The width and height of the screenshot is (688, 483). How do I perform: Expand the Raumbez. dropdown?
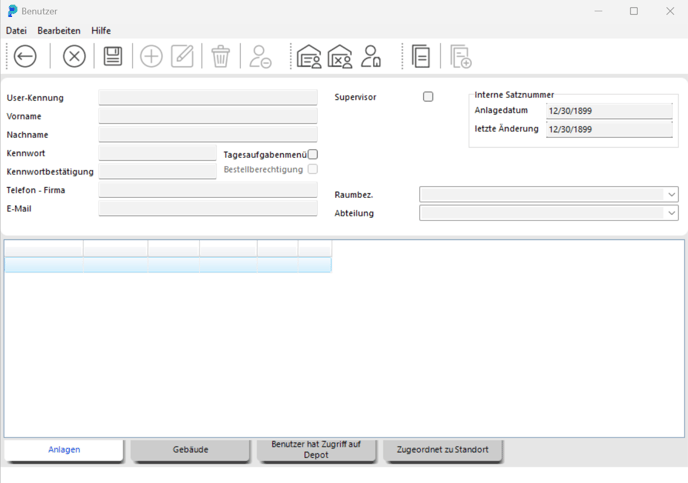671,194
